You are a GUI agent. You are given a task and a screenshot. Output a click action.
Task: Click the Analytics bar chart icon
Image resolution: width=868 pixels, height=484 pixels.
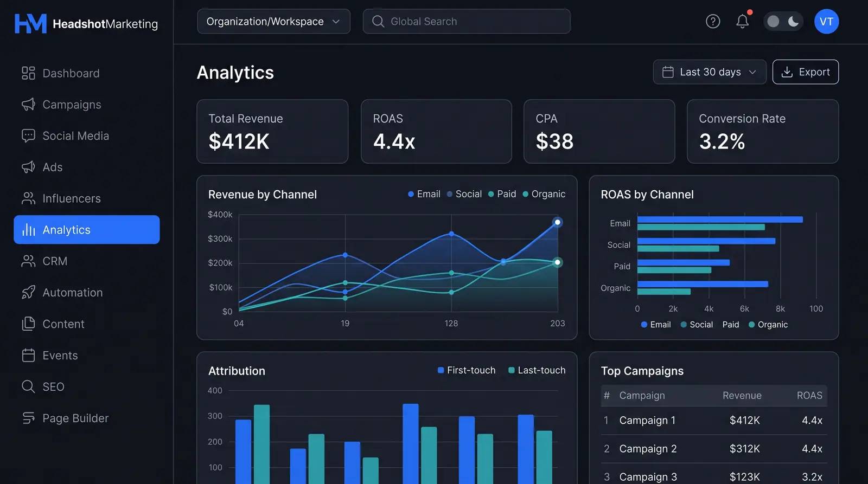(28, 230)
